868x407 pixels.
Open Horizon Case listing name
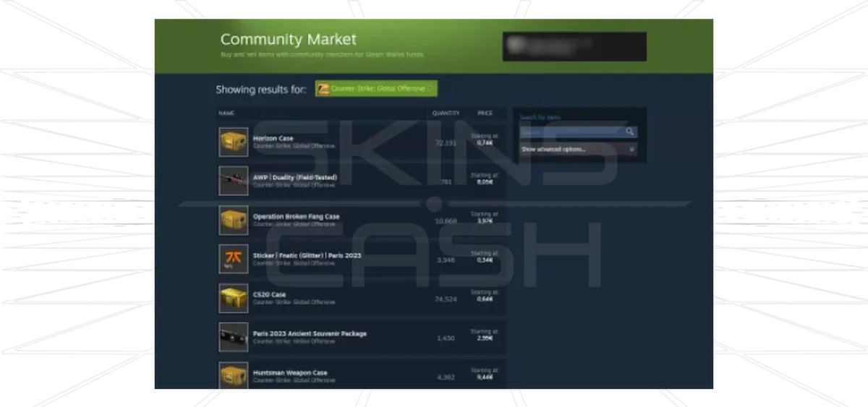point(273,138)
